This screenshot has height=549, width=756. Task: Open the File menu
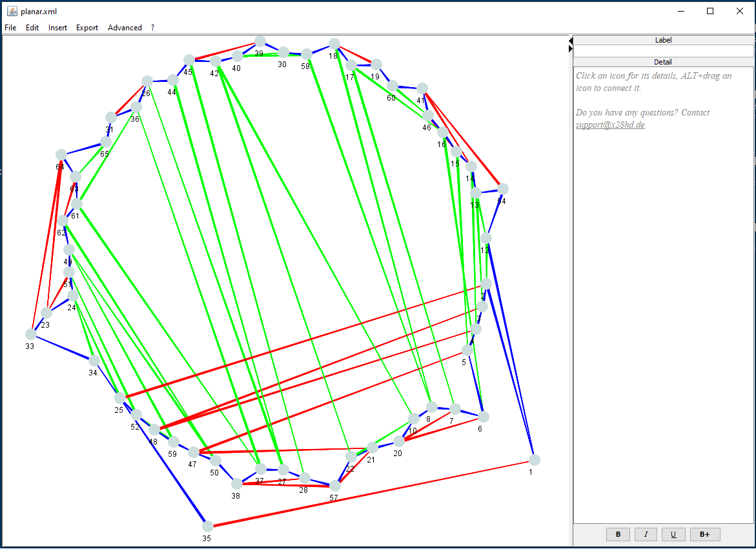click(10, 28)
